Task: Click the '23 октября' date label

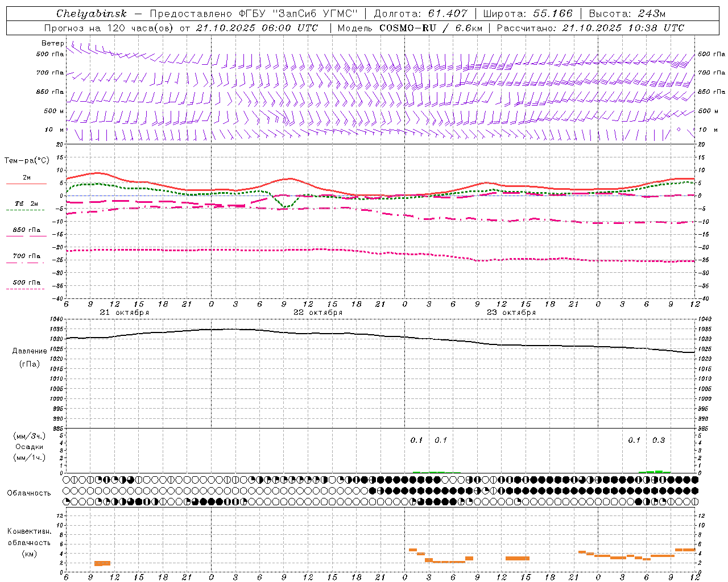Action: (x=511, y=313)
